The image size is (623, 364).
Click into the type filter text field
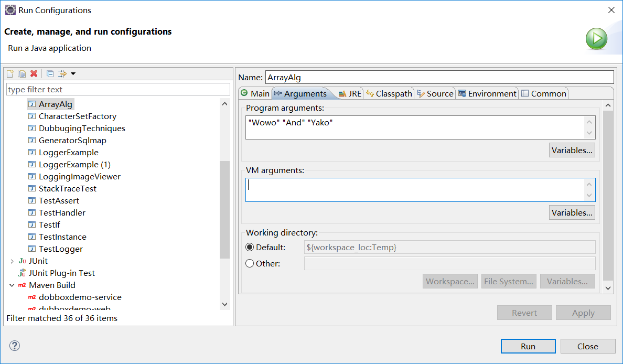tap(118, 90)
